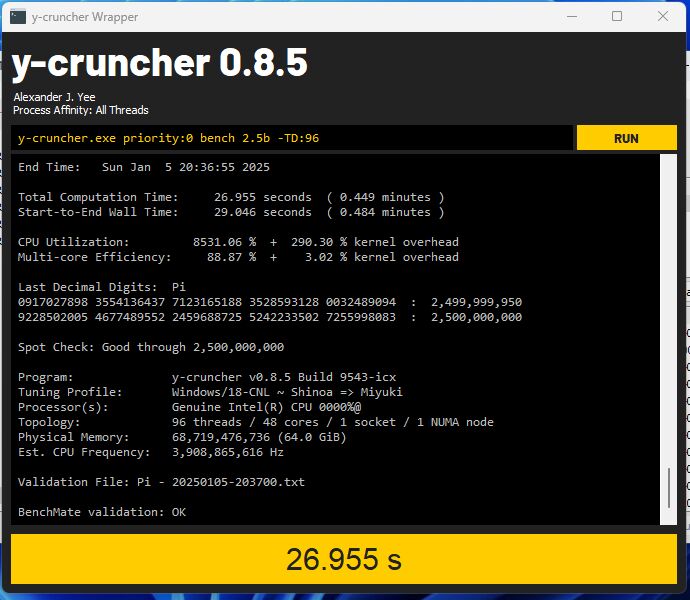Click 'Physical Memory:' 68,719,476,736 line

182,437
